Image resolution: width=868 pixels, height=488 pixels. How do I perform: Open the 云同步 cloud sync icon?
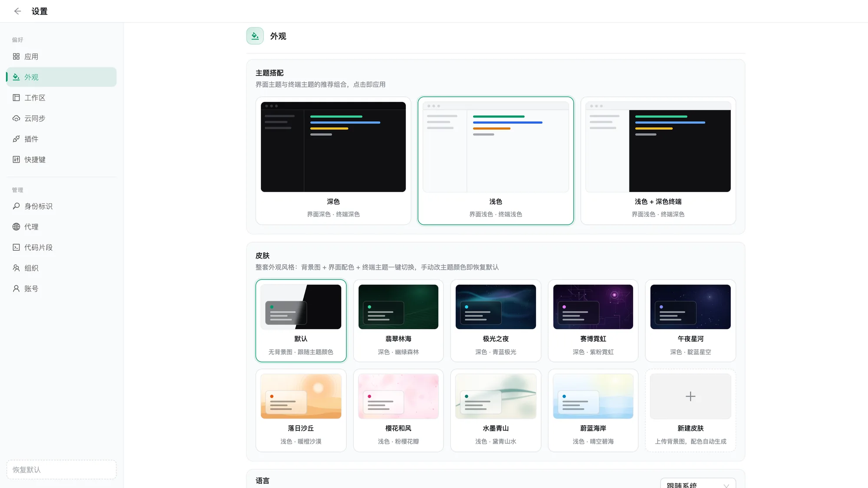16,118
